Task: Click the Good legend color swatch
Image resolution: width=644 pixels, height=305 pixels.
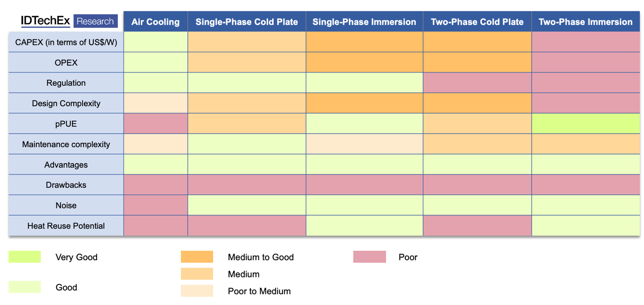Action: [25, 287]
